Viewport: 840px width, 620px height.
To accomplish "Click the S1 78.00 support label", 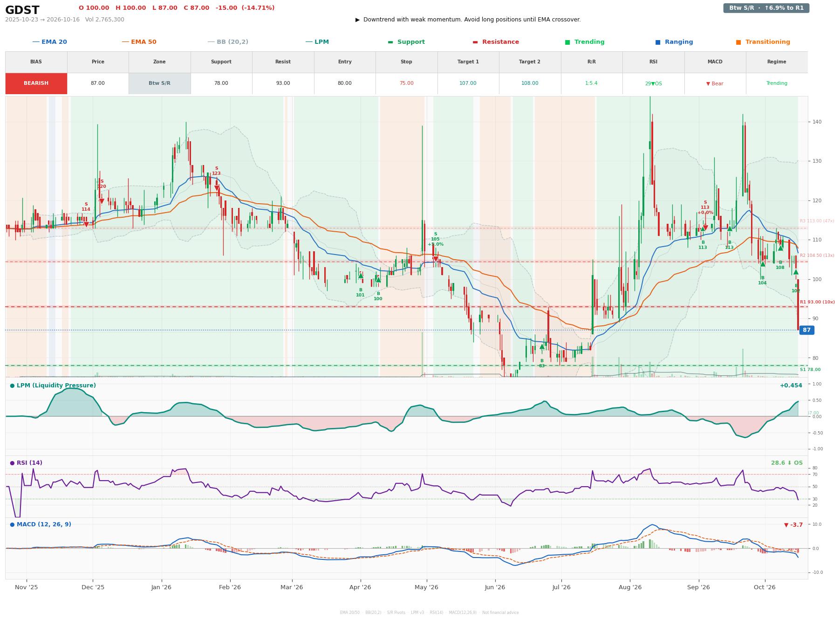I will coord(810,370).
